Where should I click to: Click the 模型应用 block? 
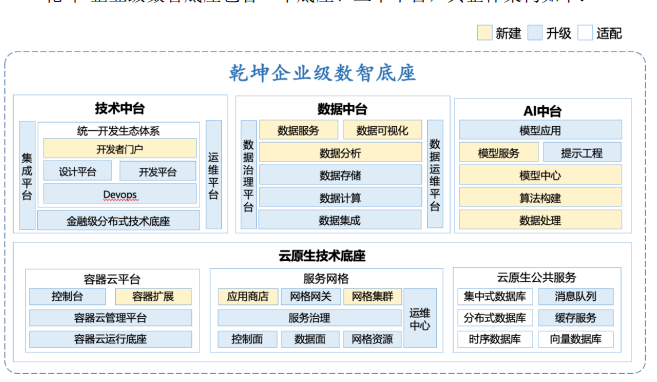[x=541, y=130]
